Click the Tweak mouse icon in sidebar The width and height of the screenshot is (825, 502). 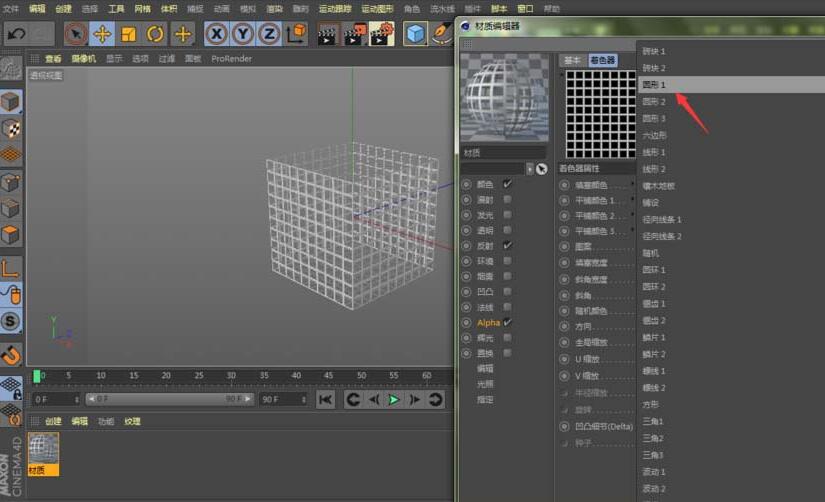point(11,295)
